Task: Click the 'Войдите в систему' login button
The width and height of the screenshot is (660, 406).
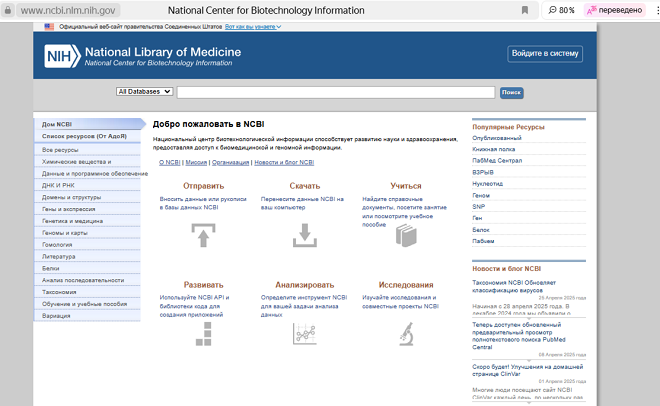Action: [x=545, y=53]
